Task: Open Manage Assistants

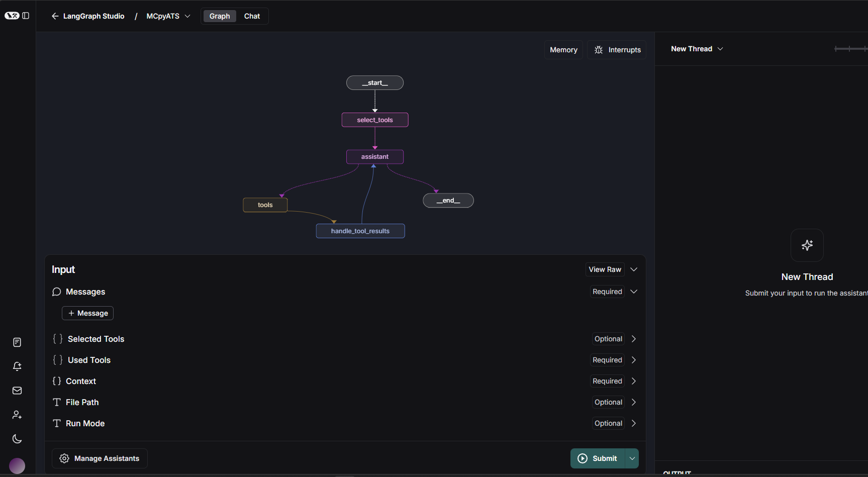Action: [x=99, y=458]
